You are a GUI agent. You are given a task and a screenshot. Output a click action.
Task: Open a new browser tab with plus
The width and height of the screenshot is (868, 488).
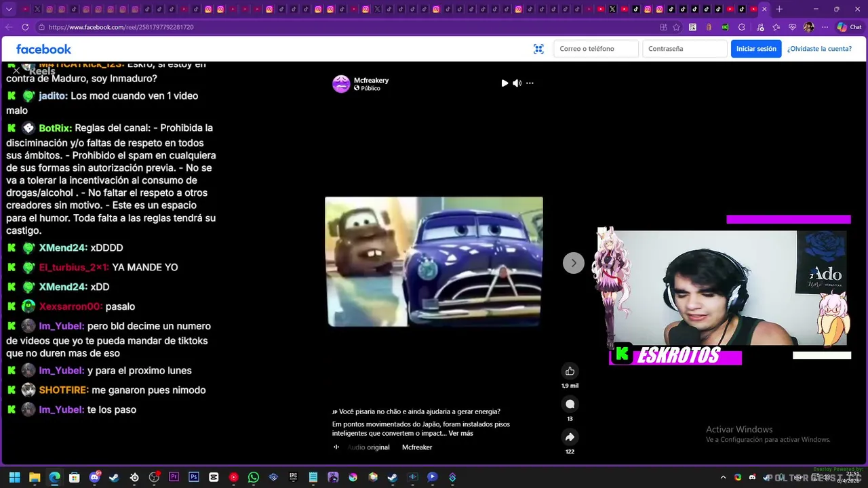click(x=779, y=9)
